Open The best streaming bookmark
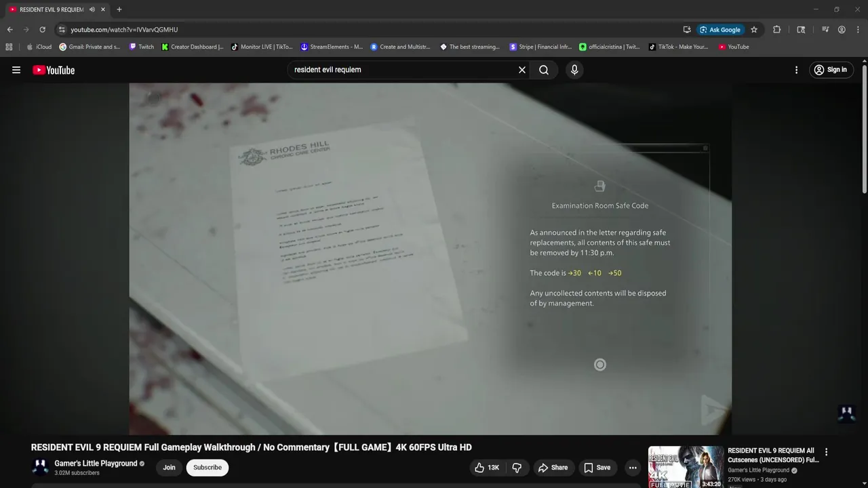This screenshot has width=868, height=488. point(470,47)
